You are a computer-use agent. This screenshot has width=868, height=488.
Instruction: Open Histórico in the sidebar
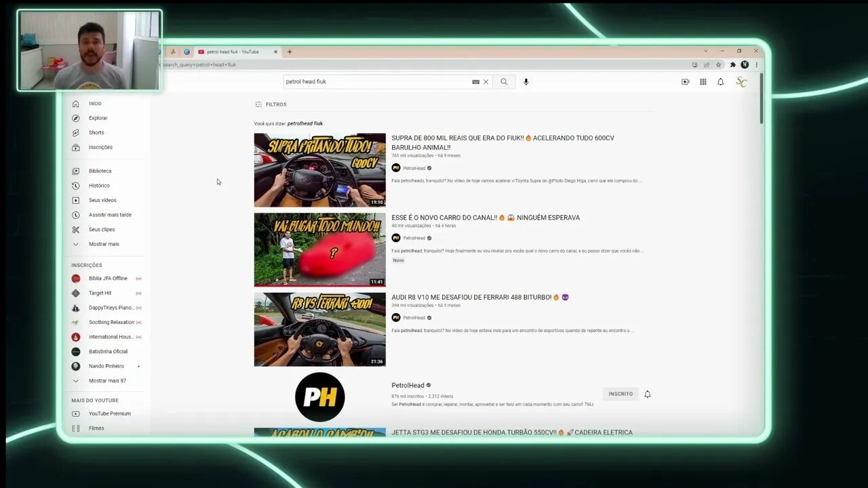99,186
